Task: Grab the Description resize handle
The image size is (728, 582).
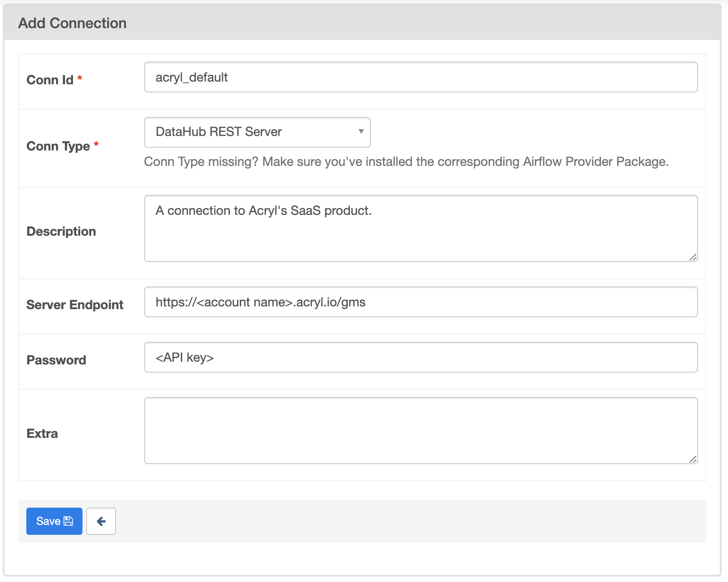Action: (693, 257)
